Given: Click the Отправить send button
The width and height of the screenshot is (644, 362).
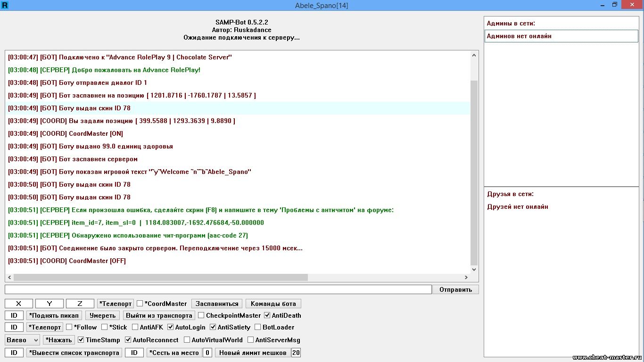Looking at the screenshot, I should [456, 289].
